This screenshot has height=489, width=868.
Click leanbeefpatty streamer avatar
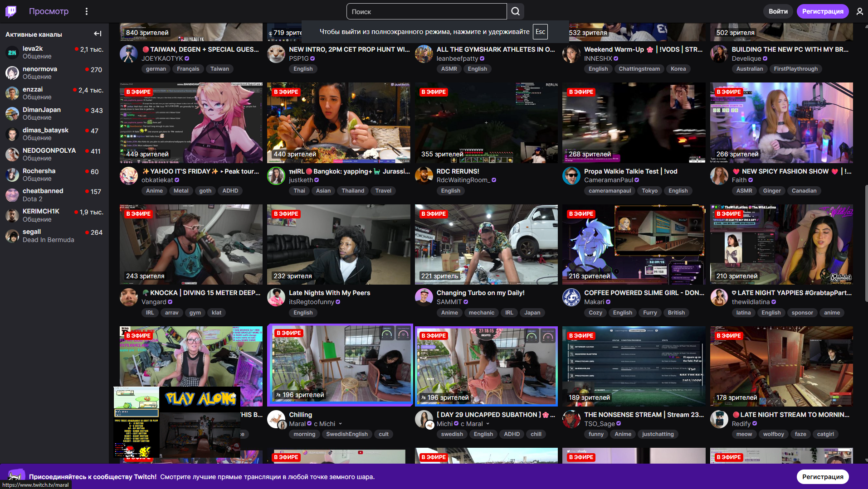pyautogui.click(x=424, y=54)
